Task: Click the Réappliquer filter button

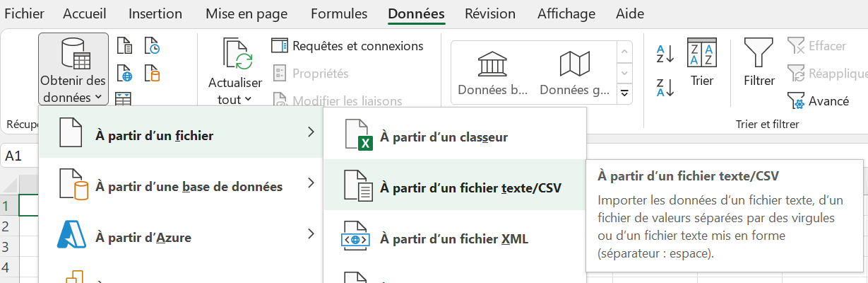Action: [x=826, y=74]
